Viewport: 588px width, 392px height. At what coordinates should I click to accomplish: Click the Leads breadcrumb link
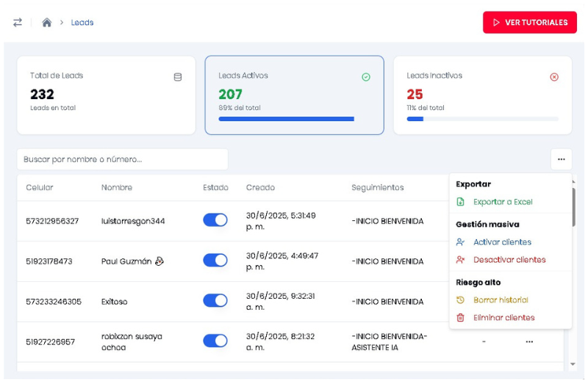tap(82, 23)
